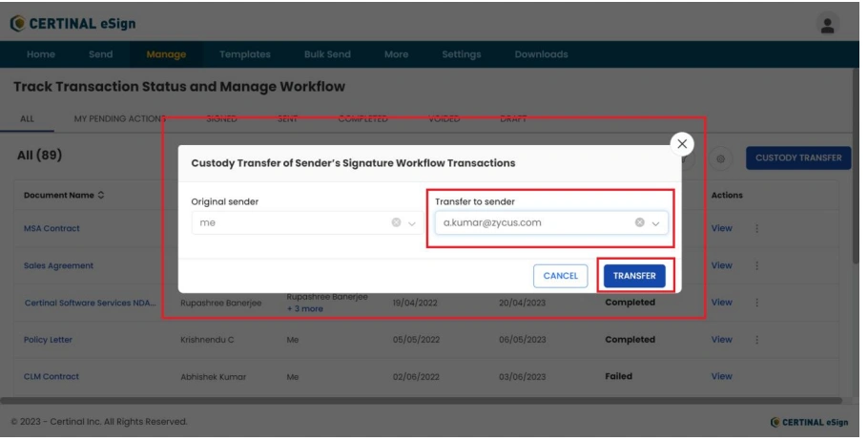Click the Certinal eSign logo in header

(x=73, y=24)
